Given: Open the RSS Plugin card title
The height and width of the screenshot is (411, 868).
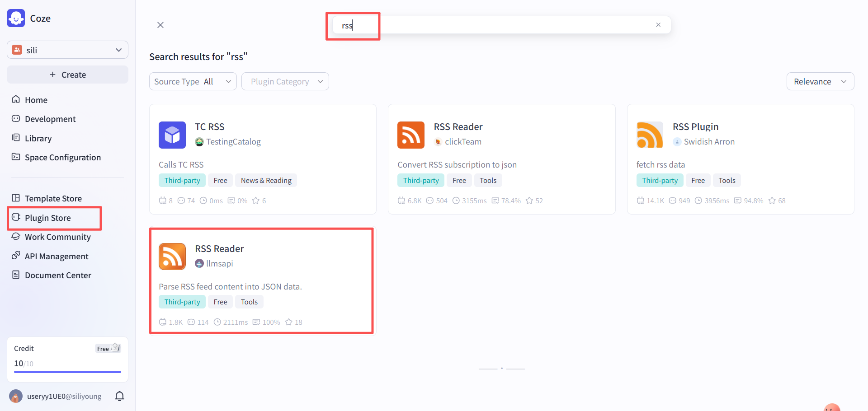Looking at the screenshot, I should pos(695,127).
